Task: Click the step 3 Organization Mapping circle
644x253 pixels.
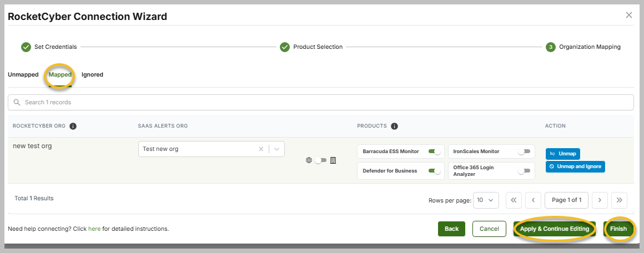Action: [550, 47]
